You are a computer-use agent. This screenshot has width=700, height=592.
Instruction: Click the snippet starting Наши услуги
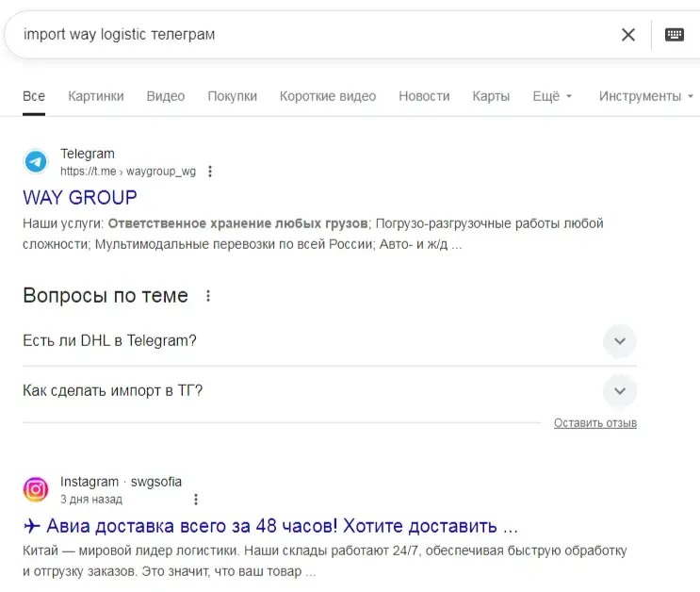[313, 234]
